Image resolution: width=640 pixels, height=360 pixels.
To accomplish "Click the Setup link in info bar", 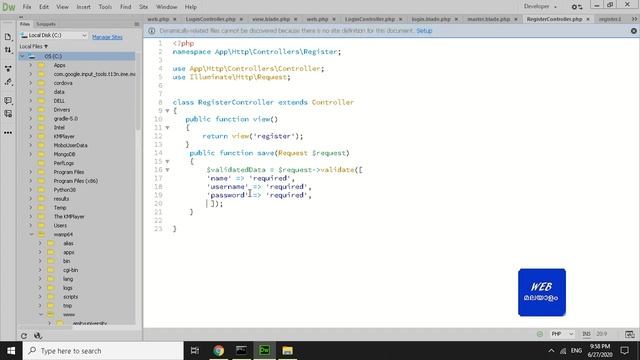I will pyautogui.click(x=424, y=31).
